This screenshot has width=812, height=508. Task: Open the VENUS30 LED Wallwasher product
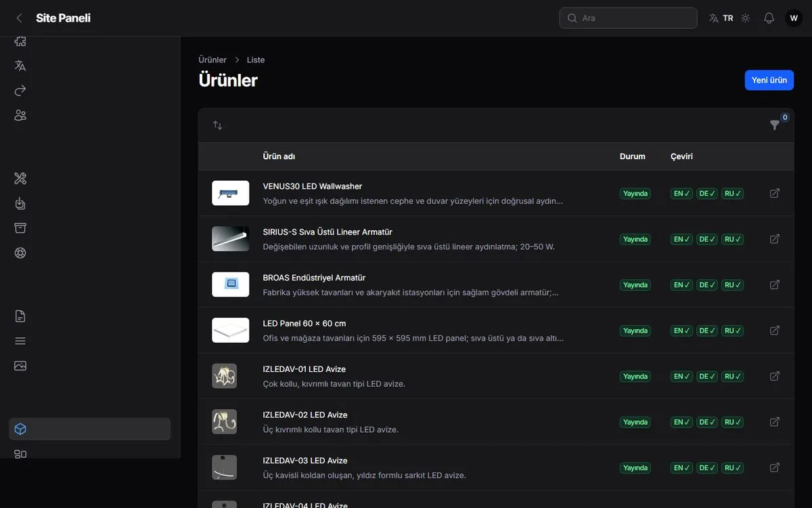point(313,186)
